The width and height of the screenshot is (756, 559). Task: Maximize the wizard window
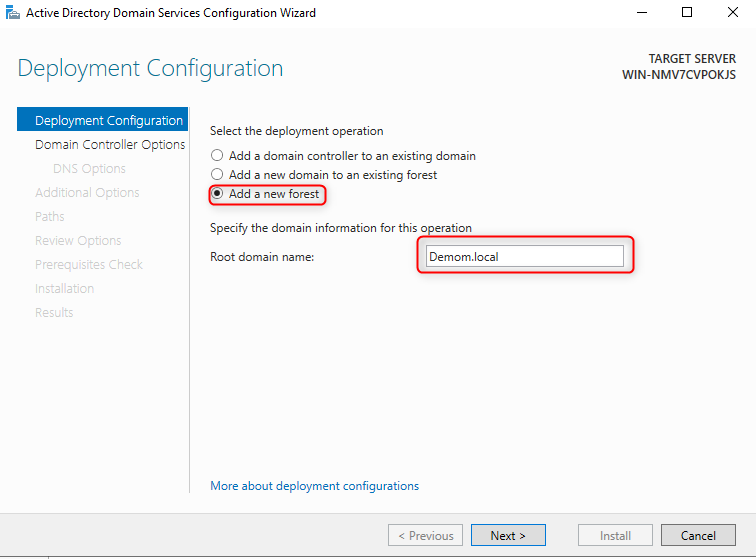point(687,13)
